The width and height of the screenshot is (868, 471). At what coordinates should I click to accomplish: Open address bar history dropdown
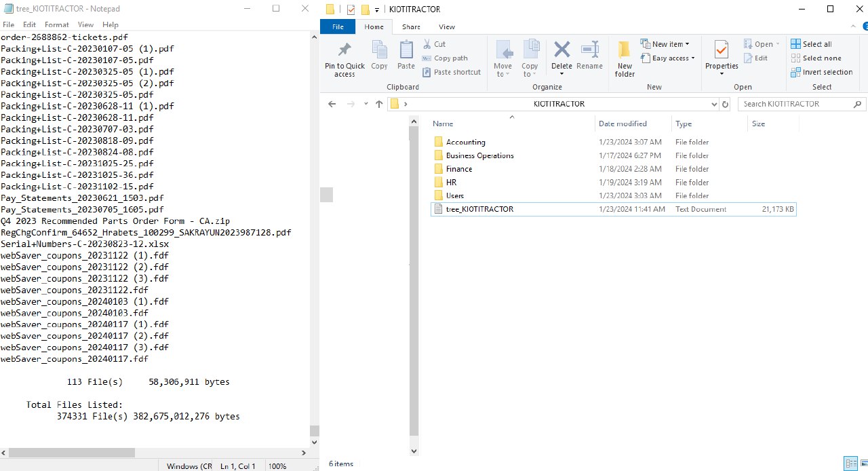pos(714,105)
